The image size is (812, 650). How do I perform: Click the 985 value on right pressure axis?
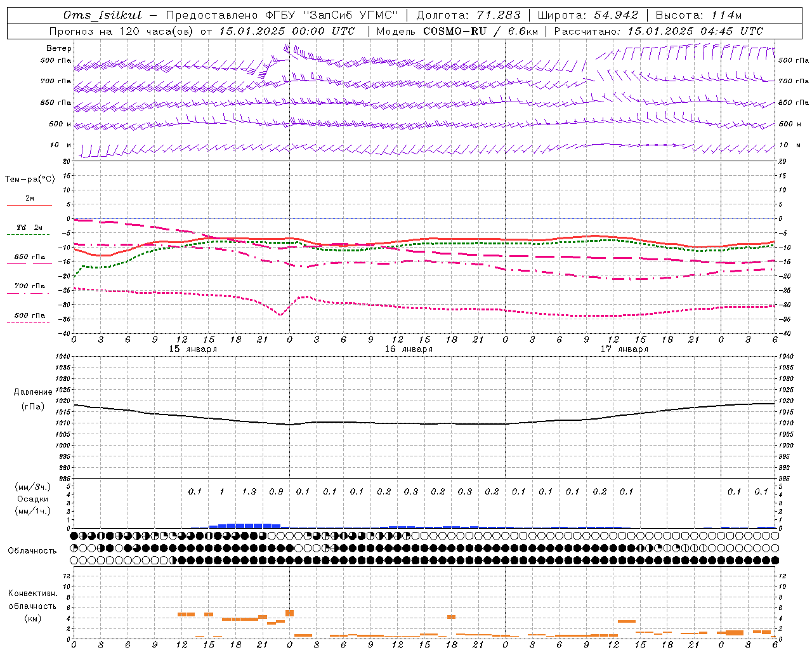(x=785, y=479)
